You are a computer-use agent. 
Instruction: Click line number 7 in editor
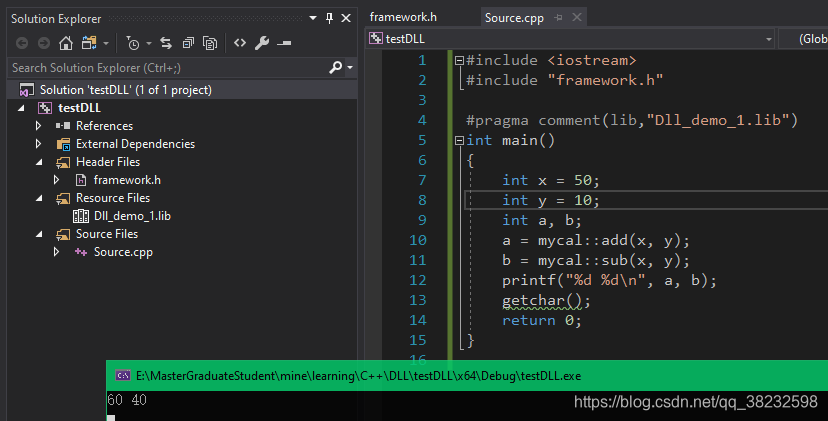pyautogui.click(x=421, y=180)
